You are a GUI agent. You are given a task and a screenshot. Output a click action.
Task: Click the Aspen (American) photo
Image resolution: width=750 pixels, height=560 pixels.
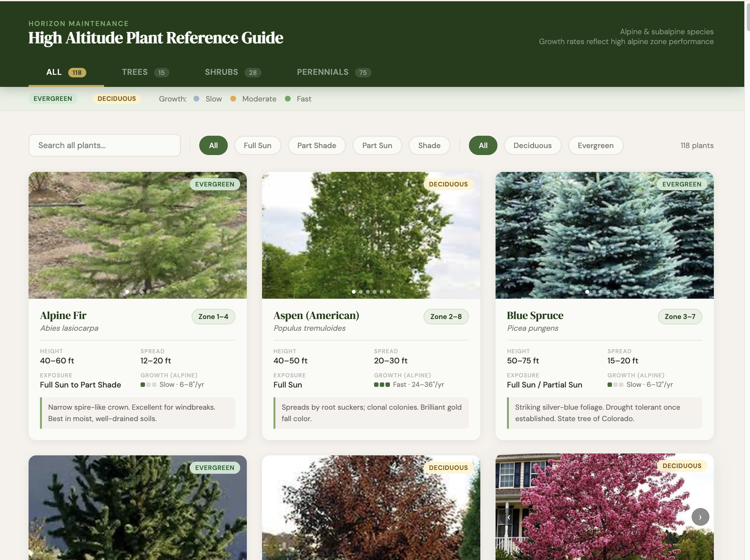tap(371, 235)
